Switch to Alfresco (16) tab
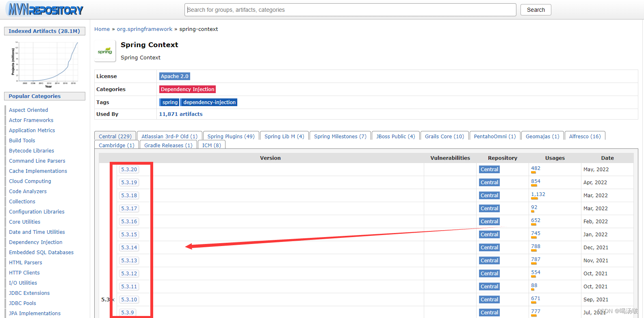 [x=585, y=136]
